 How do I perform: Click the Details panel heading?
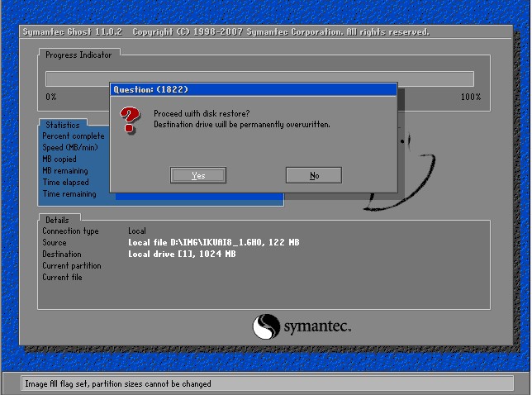(x=57, y=220)
